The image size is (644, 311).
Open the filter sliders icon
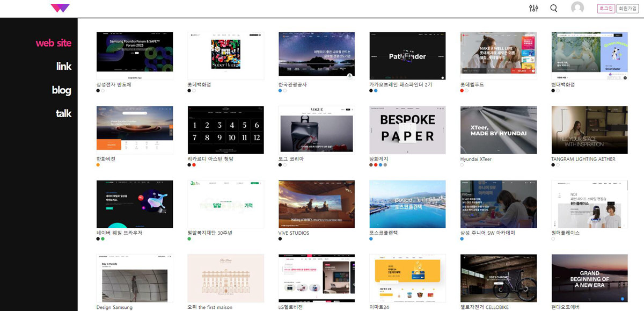coord(533,8)
